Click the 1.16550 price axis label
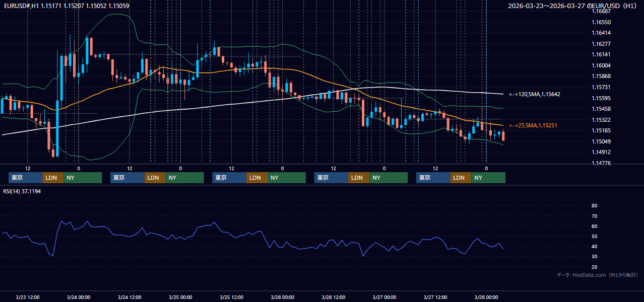644x302 pixels. [x=601, y=22]
